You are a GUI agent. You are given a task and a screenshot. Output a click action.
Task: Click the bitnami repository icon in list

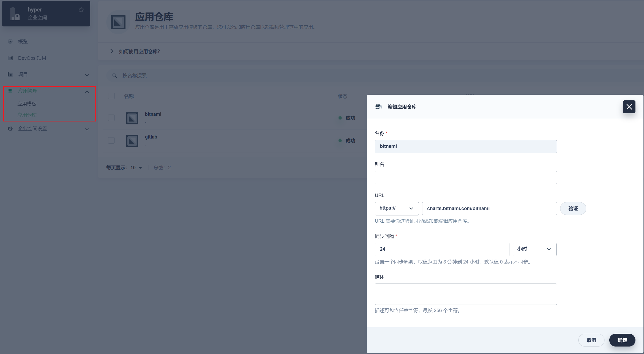(x=132, y=118)
